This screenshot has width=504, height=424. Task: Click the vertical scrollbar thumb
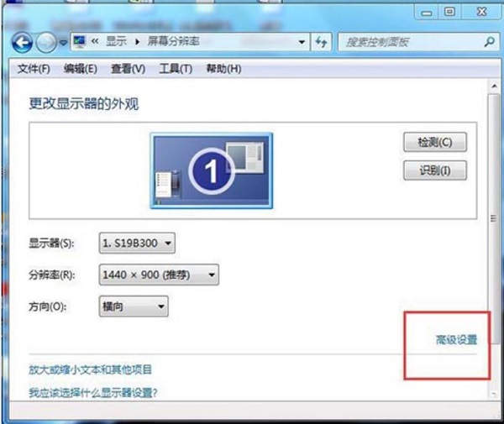[494, 218]
